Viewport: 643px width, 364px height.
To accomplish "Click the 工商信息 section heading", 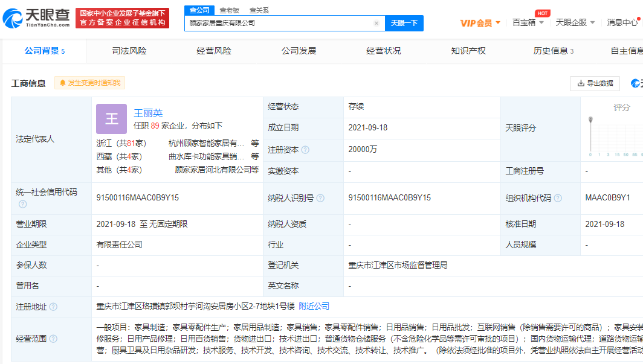I will point(28,83).
